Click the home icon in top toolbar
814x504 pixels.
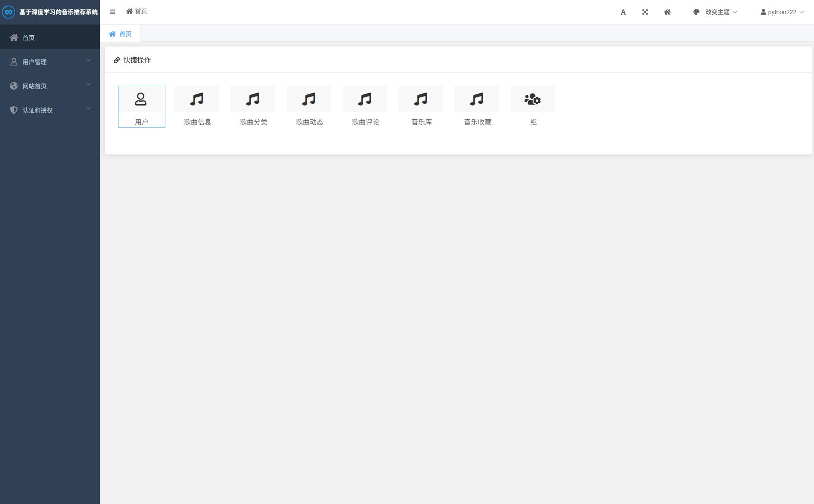click(x=667, y=12)
